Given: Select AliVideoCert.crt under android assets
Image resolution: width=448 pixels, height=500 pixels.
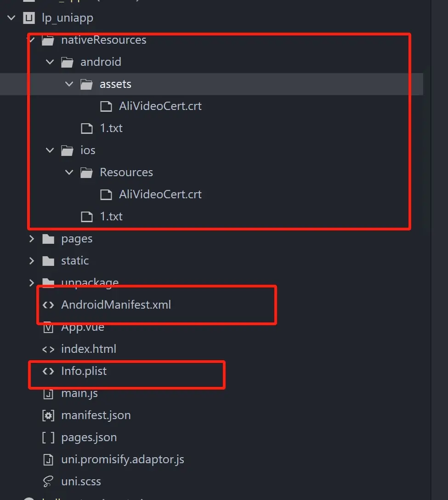Looking at the screenshot, I should pyautogui.click(x=160, y=106).
